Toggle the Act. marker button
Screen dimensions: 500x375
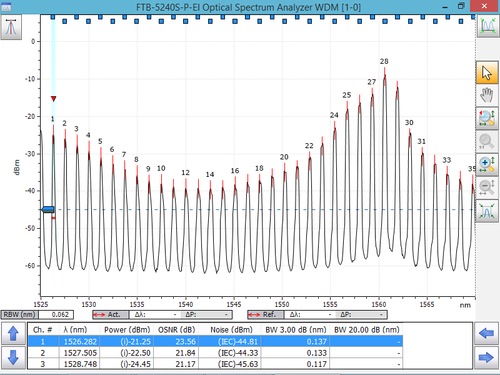(x=111, y=314)
